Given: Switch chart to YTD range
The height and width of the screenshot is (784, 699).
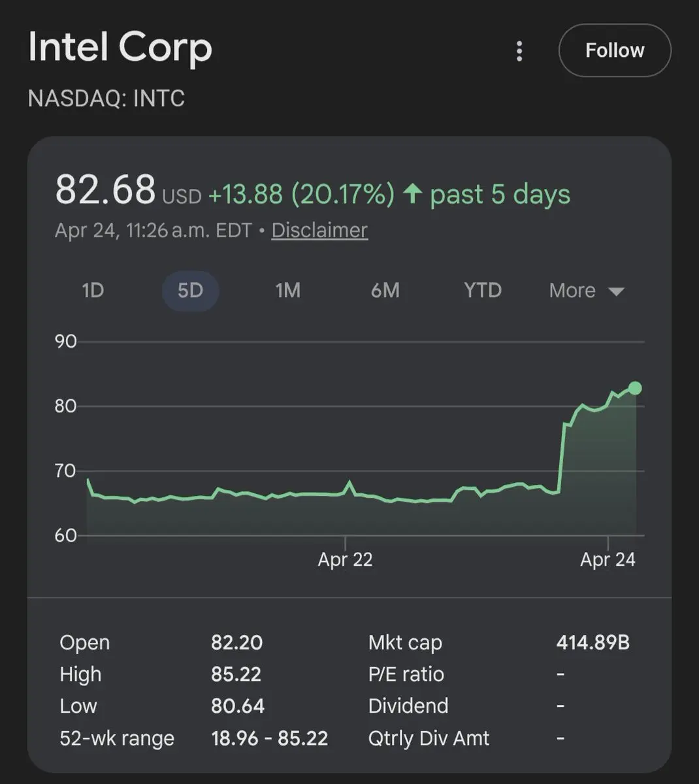Looking at the screenshot, I should [482, 290].
